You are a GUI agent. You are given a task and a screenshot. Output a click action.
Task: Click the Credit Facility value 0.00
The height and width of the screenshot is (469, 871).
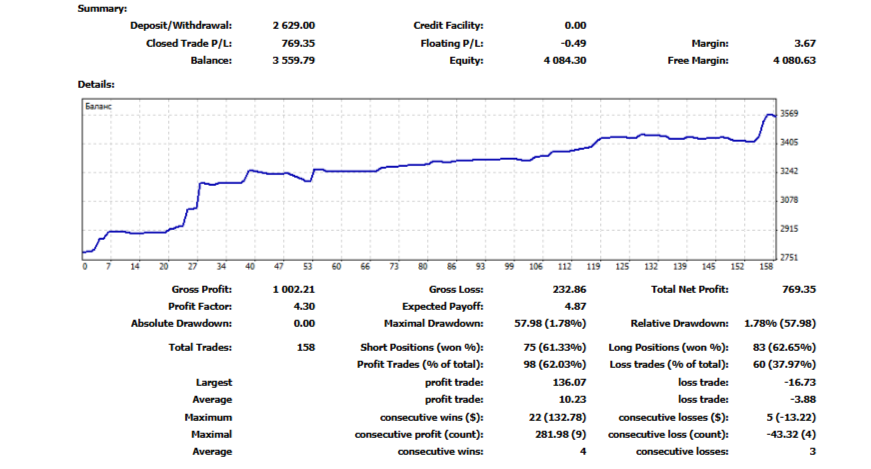[x=575, y=26]
